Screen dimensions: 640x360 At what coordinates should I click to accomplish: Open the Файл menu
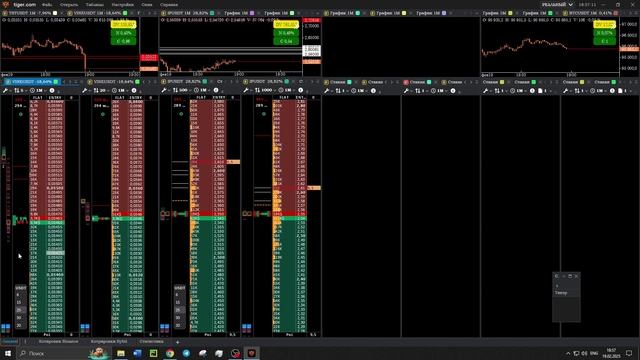(47, 4)
